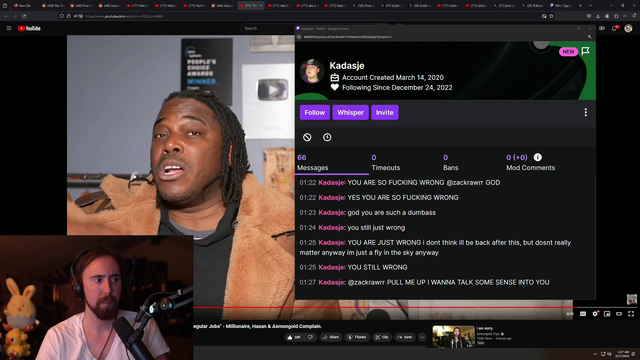The height and width of the screenshot is (360, 640).
Task: Open the Firefox downloads icon
Action: 598,16
